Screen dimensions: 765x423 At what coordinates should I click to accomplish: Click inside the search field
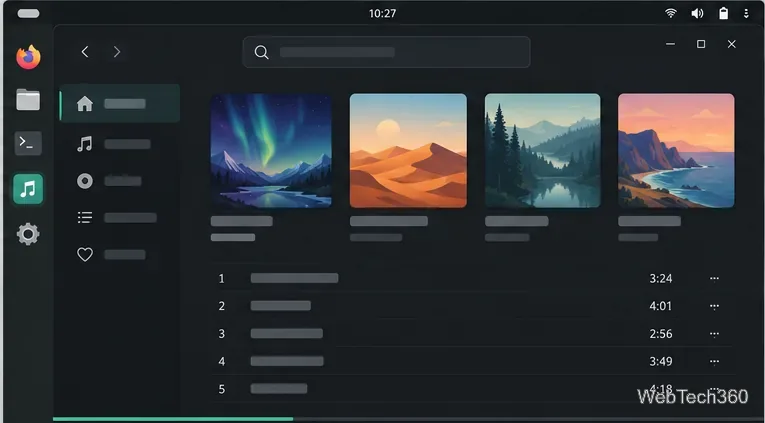click(386, 52)
